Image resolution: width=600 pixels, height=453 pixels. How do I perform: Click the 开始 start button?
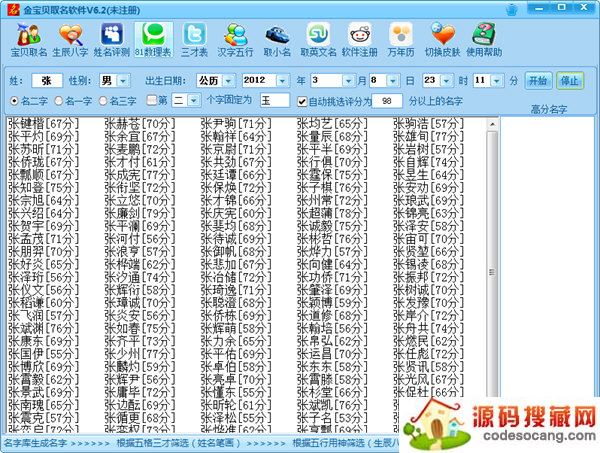(538, 81)
